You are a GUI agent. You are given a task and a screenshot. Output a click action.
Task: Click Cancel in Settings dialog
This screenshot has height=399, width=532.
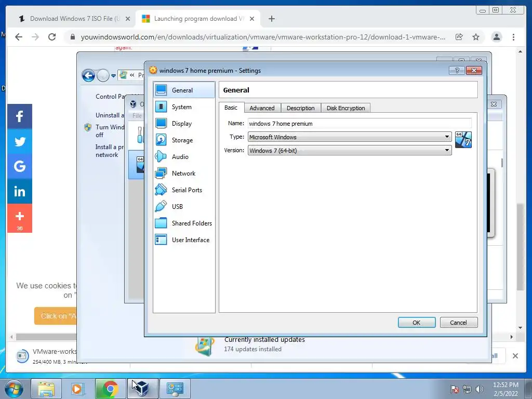click(458, 322)
